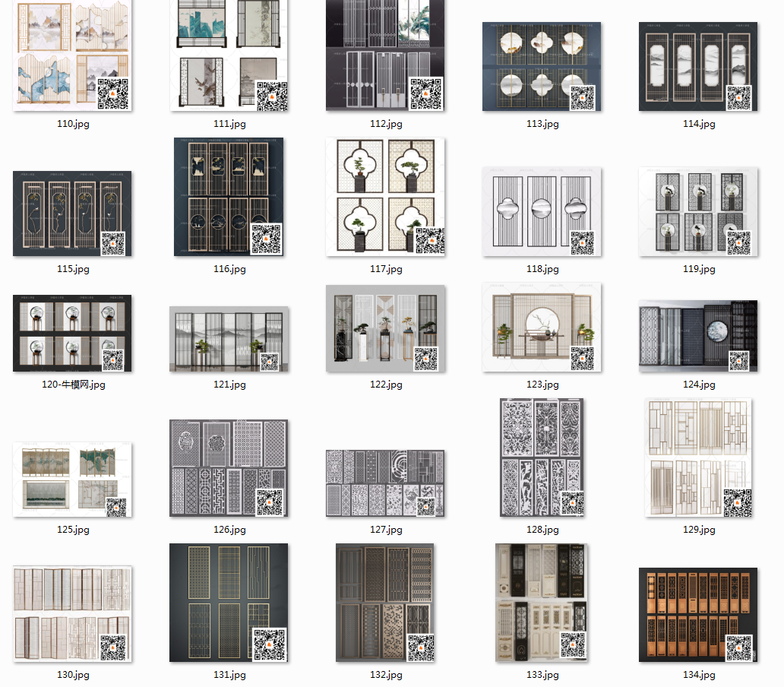Pick the 121.jpg misty mountain screen thumbnail
The image size is (784, 687).
[229, 339]
